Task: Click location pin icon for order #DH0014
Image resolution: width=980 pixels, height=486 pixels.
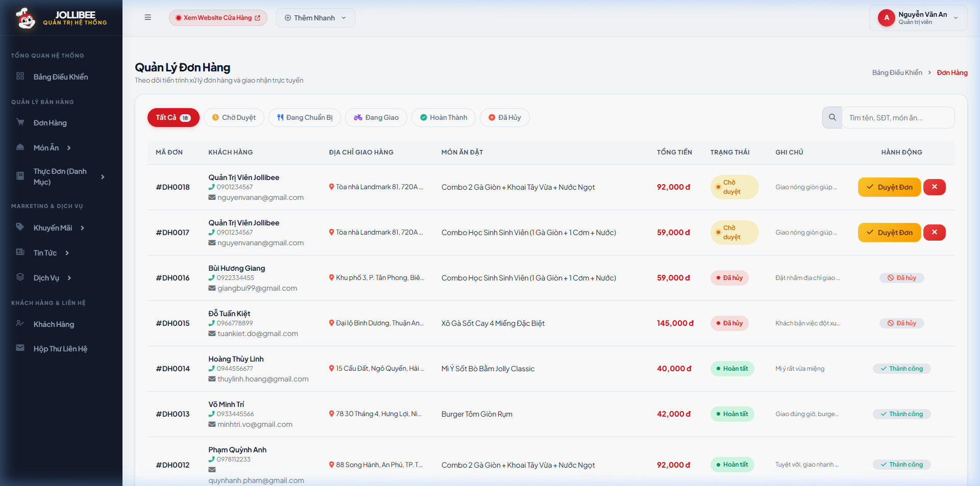Action: [332, 369]
